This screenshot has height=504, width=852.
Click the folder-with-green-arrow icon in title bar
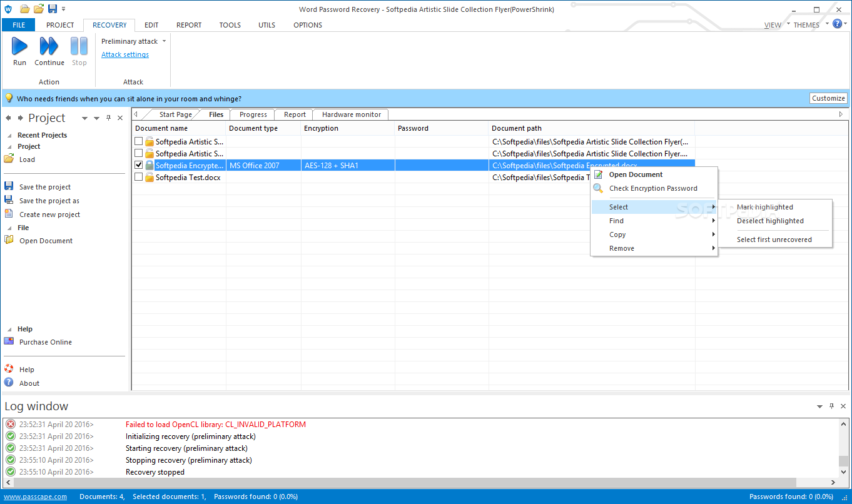coord(39,9)
